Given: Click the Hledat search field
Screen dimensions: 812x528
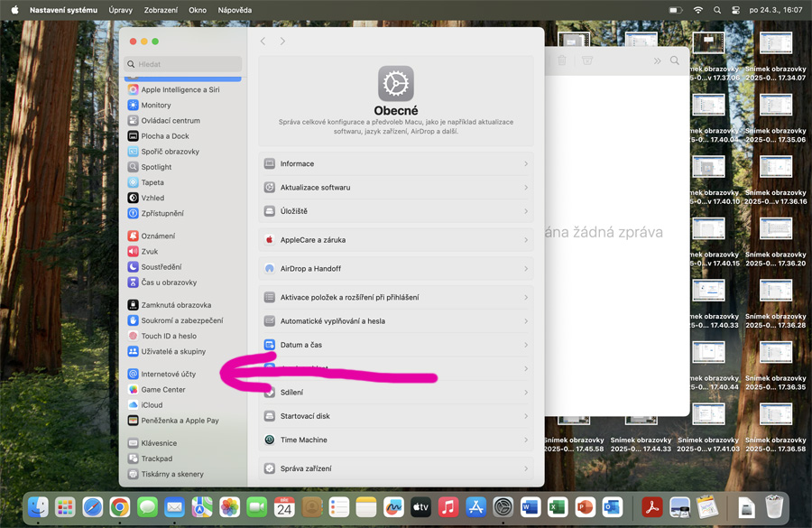Looking at the screenshot, I should coord(184,65).
